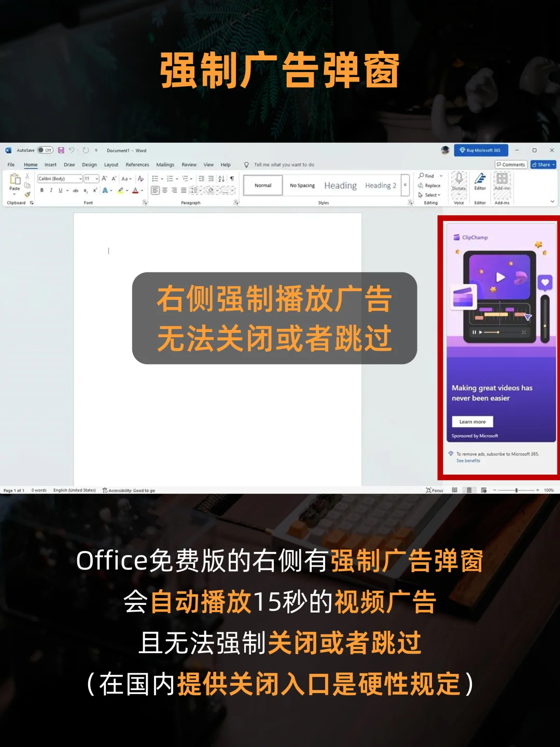This screenshot has width=560, height=747.
Task: Increase the font size
Action: point(104,178)
